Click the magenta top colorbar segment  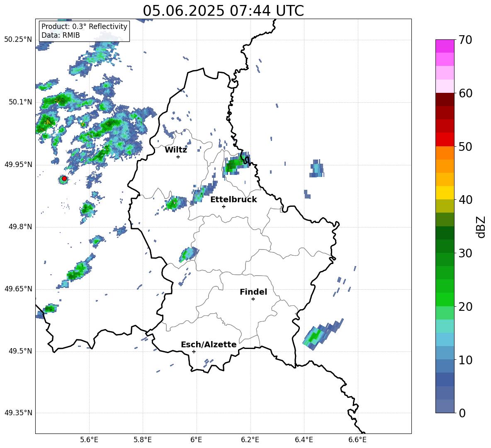click(445, 46)
